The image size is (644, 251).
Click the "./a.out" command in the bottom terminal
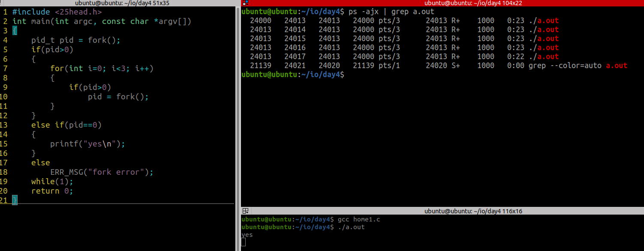click(351, 227)
